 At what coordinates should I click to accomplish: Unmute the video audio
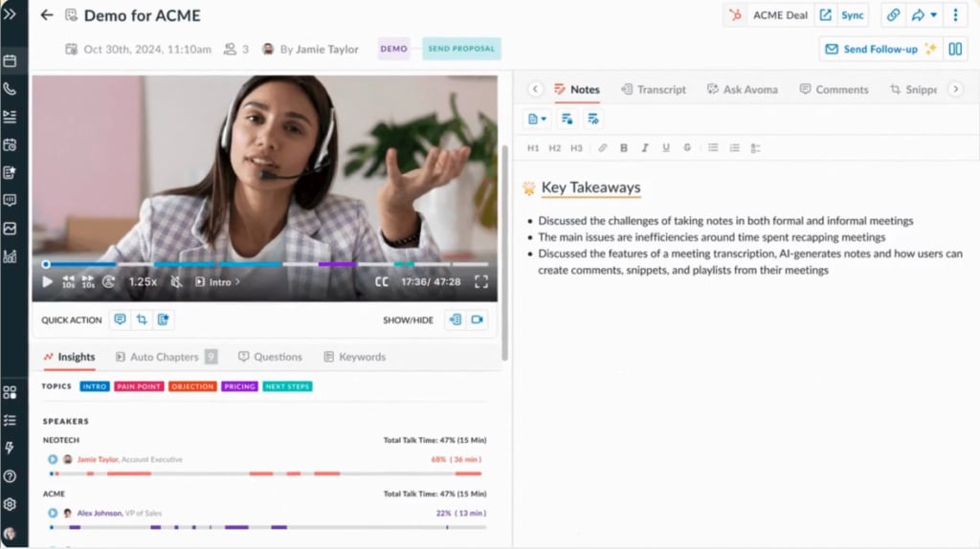click(x=177, y=282)
